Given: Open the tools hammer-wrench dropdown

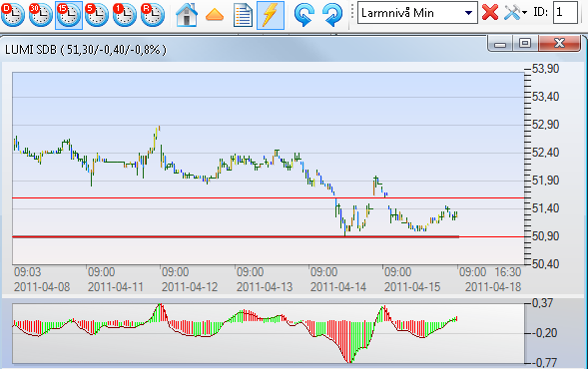Looking at the screenshot, I should tap(516, 13).
